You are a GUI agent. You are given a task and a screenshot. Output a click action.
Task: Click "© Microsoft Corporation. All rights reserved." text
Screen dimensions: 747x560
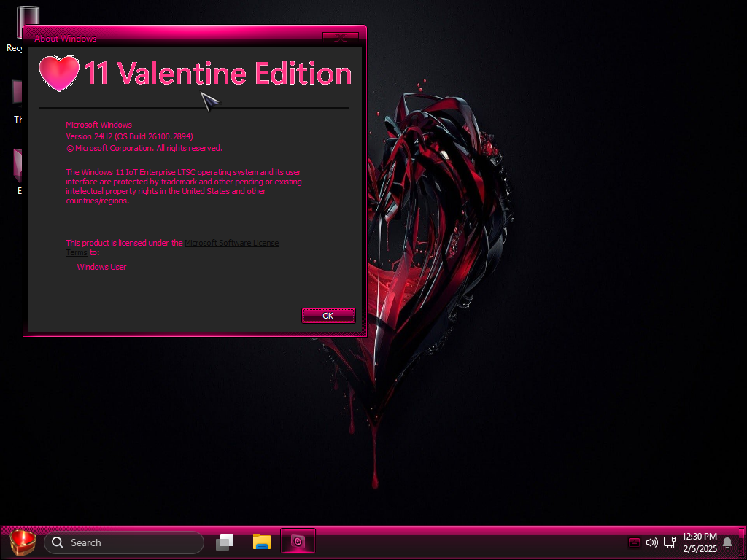[x=144, y=148]
